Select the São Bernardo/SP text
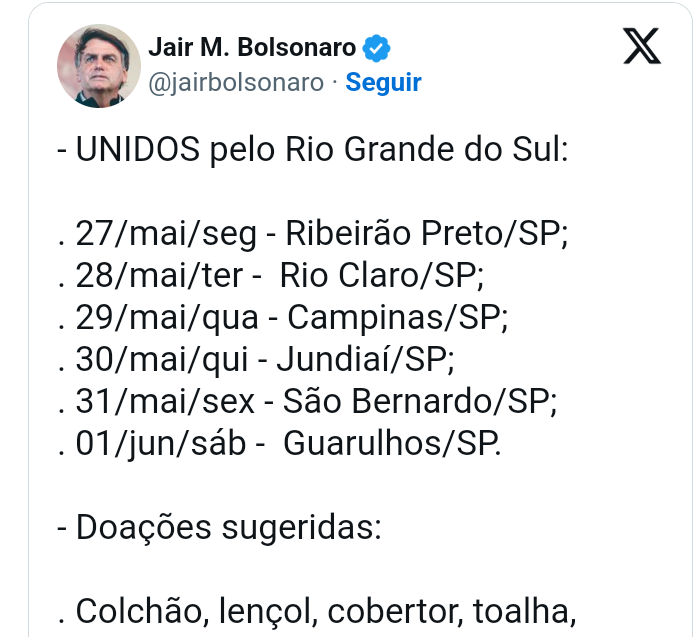 pyautogui.click(x=420, y=401)
